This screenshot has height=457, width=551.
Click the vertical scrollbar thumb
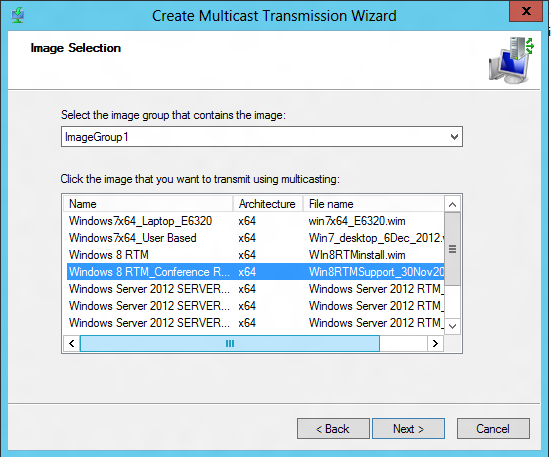coord(452,249)
